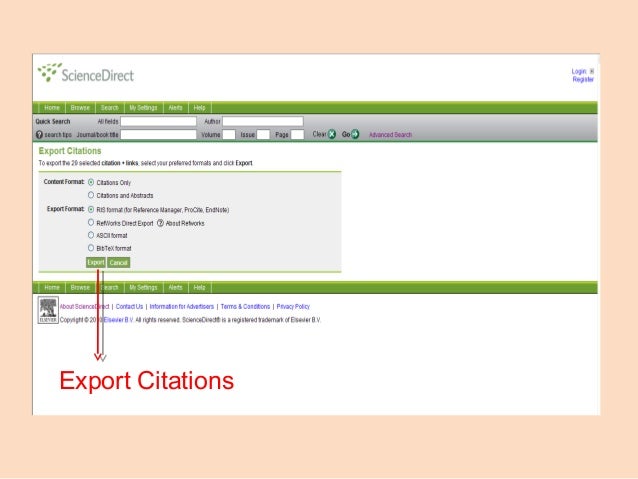This screenshot has height=479, width=638.
Task: Open My Settings in the top navigation bar
Action: tap(143, 108)
